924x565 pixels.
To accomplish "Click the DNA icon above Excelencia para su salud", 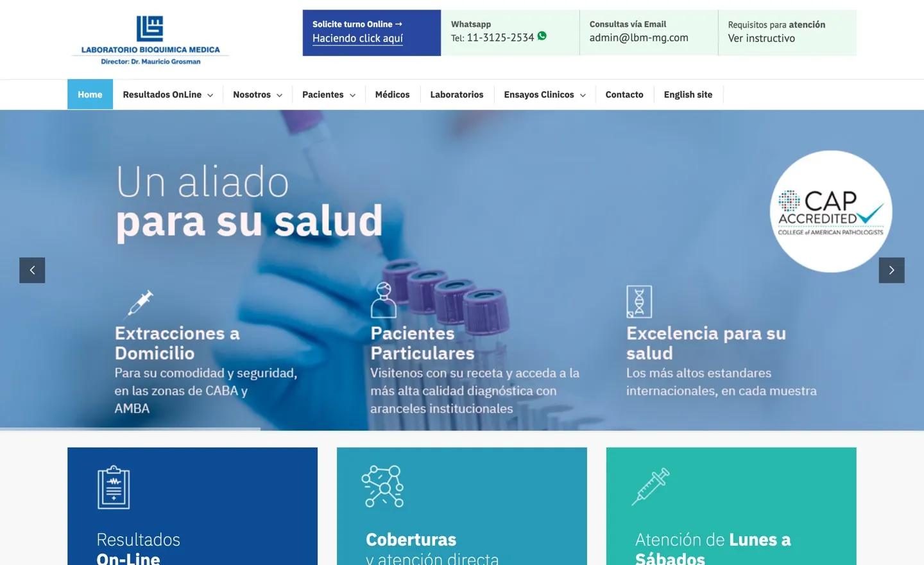I will pos(639,302).
